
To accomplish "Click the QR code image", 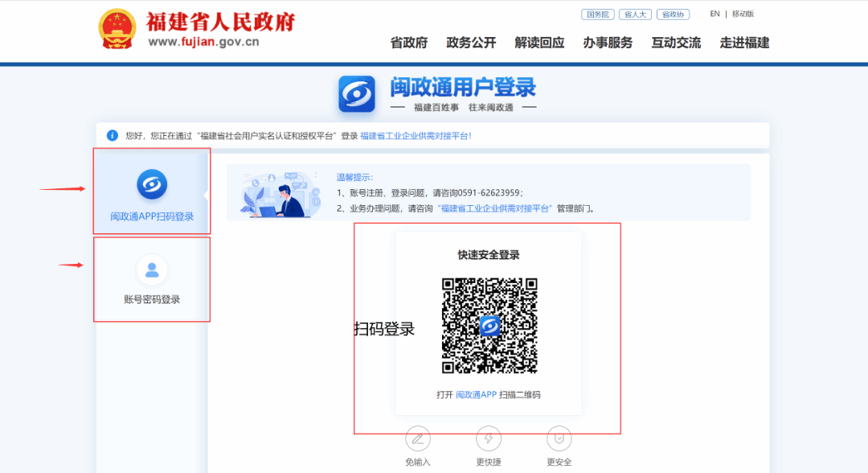I will (489, 326).
